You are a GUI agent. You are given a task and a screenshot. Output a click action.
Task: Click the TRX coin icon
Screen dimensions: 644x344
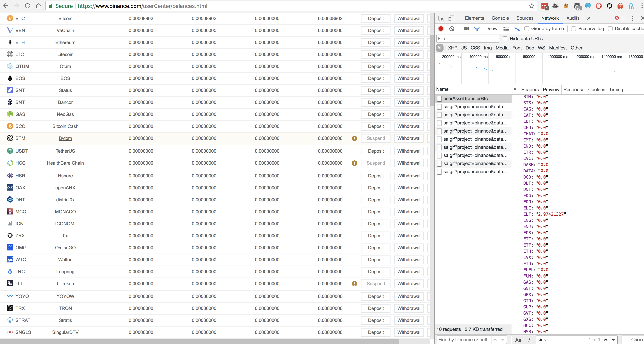click(10, 308)
